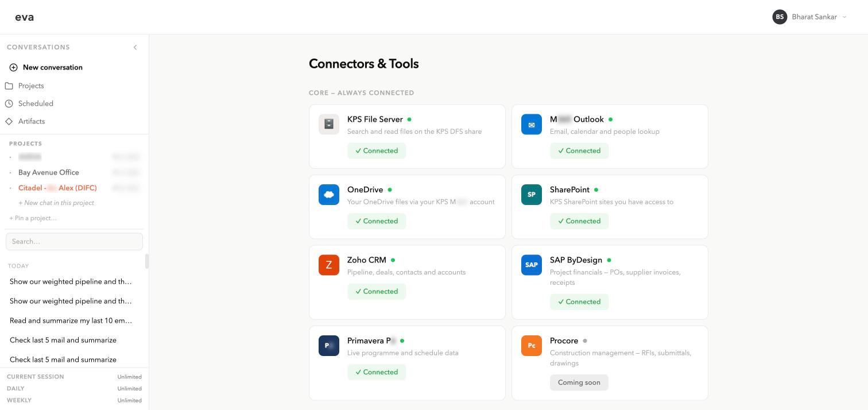Click the Primavera icon

pos(329,346)
